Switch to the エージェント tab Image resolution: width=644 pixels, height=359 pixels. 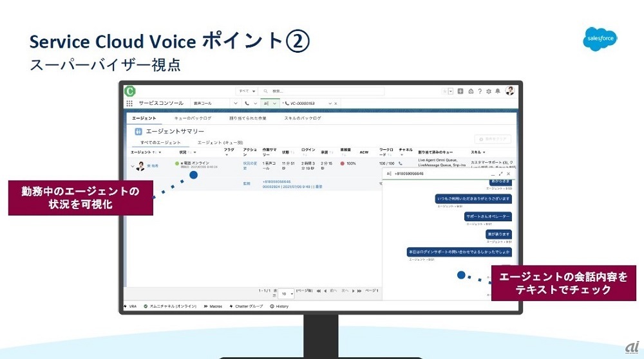pos(144,118)
